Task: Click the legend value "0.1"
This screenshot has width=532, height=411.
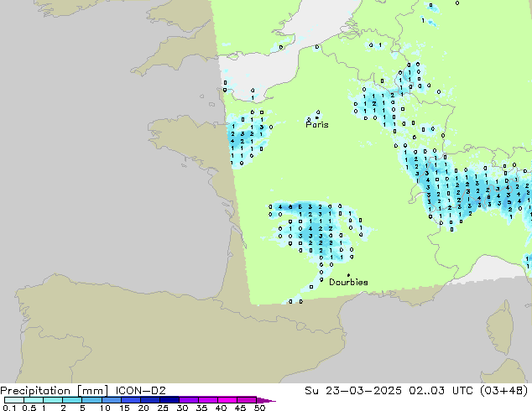Action: tap(9, 408)
